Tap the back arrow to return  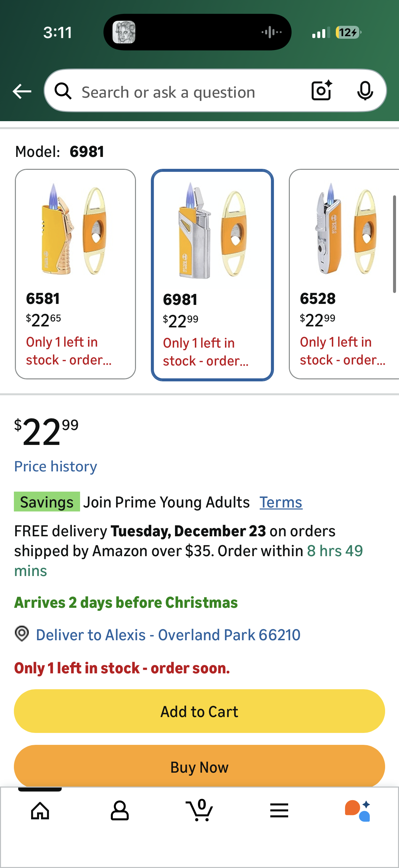(x=22, y=91)
